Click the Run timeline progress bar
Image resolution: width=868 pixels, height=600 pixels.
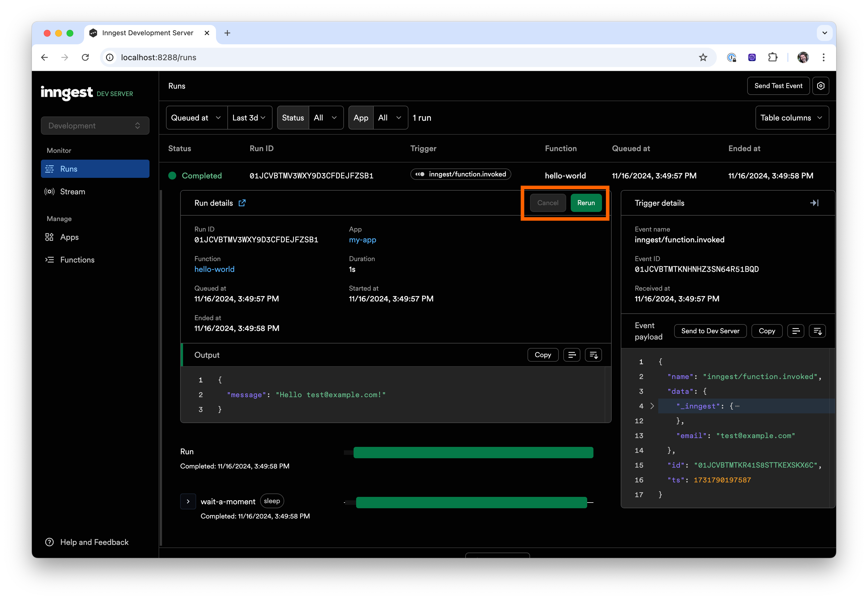point(473,452)
